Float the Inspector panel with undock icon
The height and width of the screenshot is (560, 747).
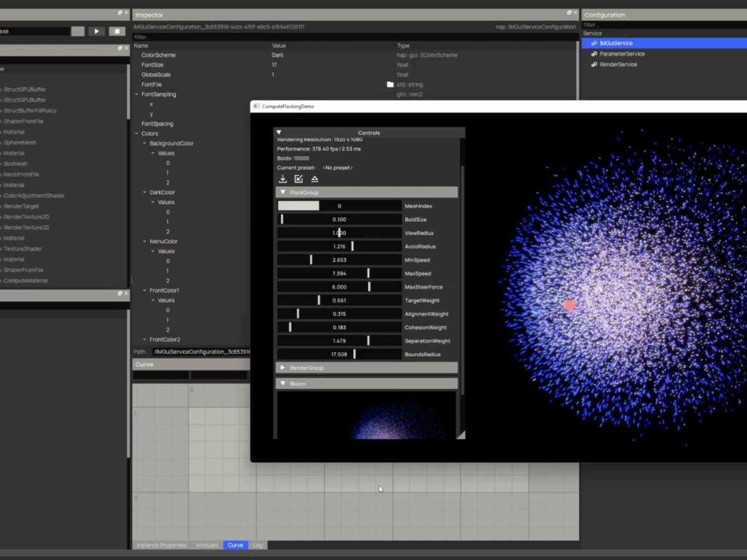568,13
